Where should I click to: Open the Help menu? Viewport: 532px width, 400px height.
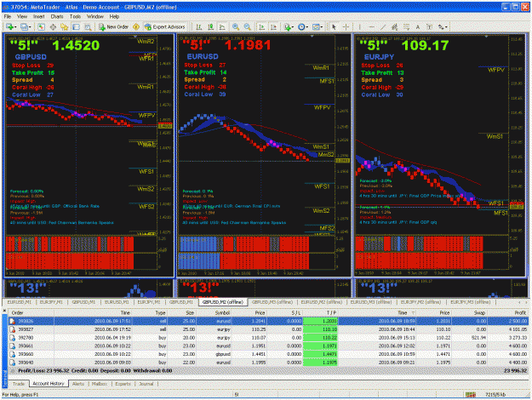click(114, 16)
